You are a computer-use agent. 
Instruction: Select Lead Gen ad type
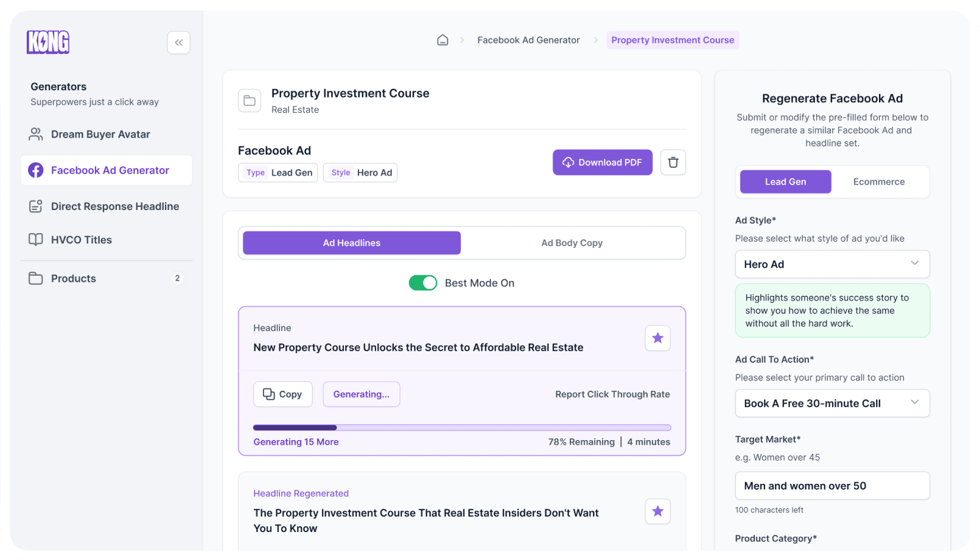[785, 182]
